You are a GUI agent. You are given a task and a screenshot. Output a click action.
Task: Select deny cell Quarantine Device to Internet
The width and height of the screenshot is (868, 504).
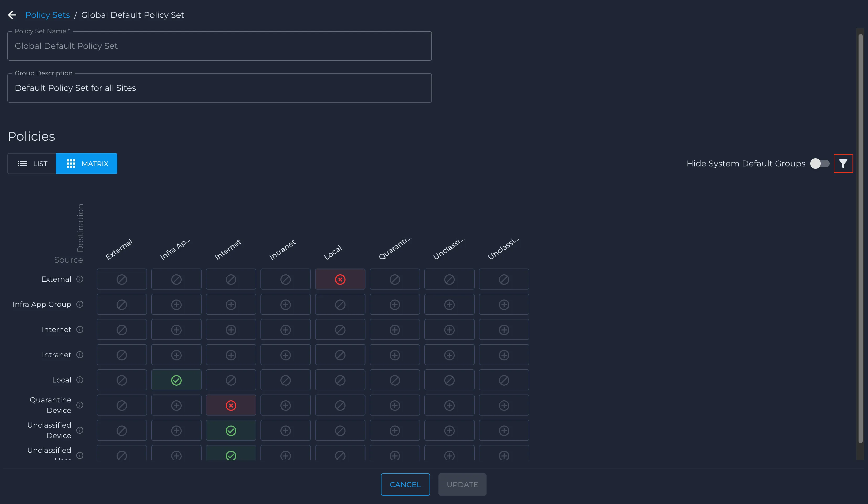pyautogui.click(x=231, y=405)
